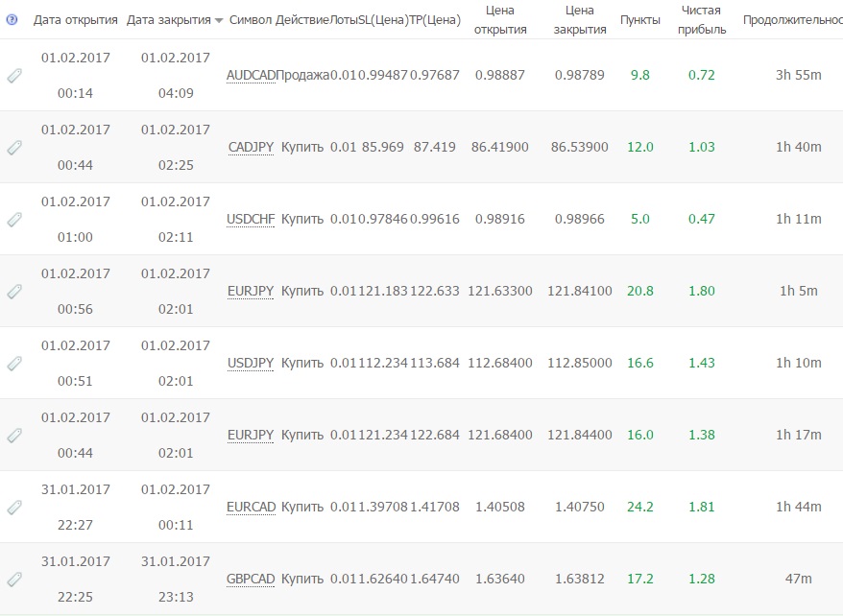Click the tag icon on the USDCHF row
Viewport: 843px width, 616px height.
[x=14, y=220]
